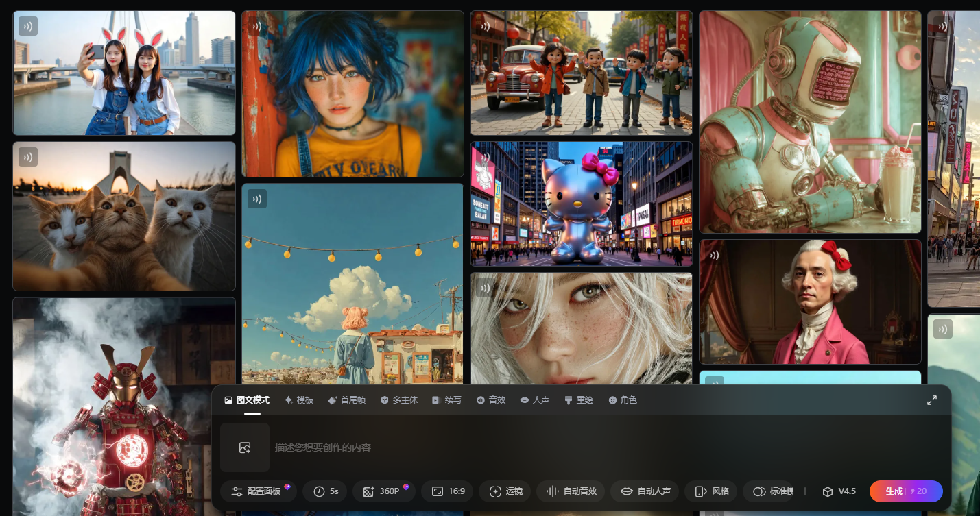
Task: Open the 风格 style selector
Action: coord(711,491)
